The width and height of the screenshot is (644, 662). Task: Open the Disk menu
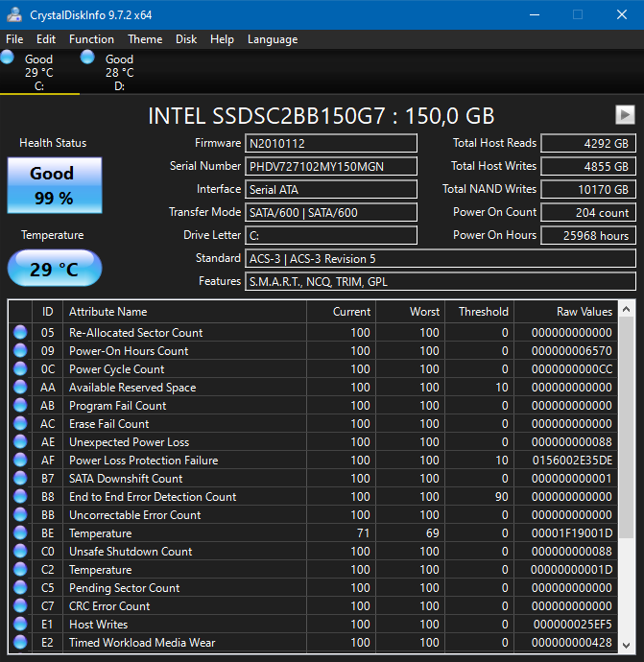186,39
